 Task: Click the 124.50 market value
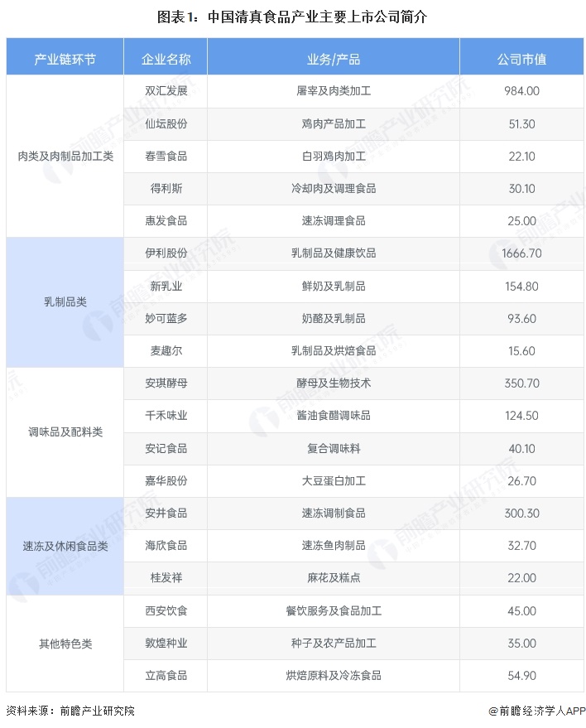pos(521,416)
